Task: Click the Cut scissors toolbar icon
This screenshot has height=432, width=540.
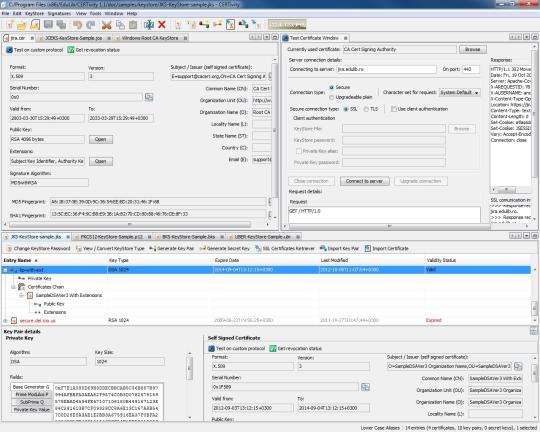Action: pos(107,25)
